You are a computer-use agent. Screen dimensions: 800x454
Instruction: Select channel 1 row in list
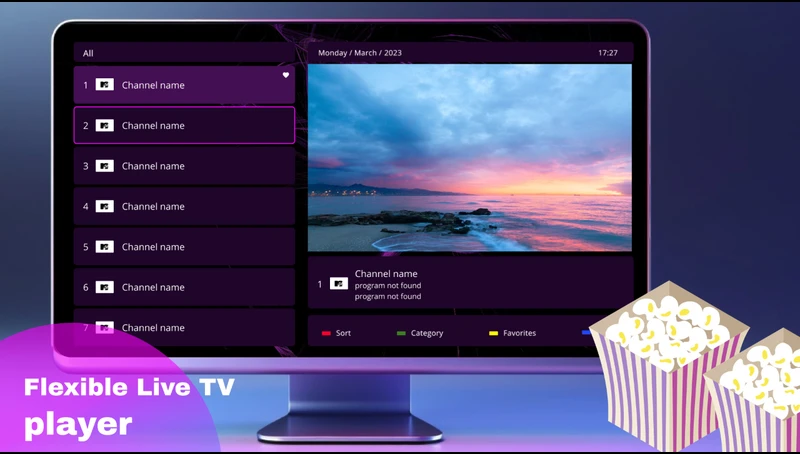[184, 85]
